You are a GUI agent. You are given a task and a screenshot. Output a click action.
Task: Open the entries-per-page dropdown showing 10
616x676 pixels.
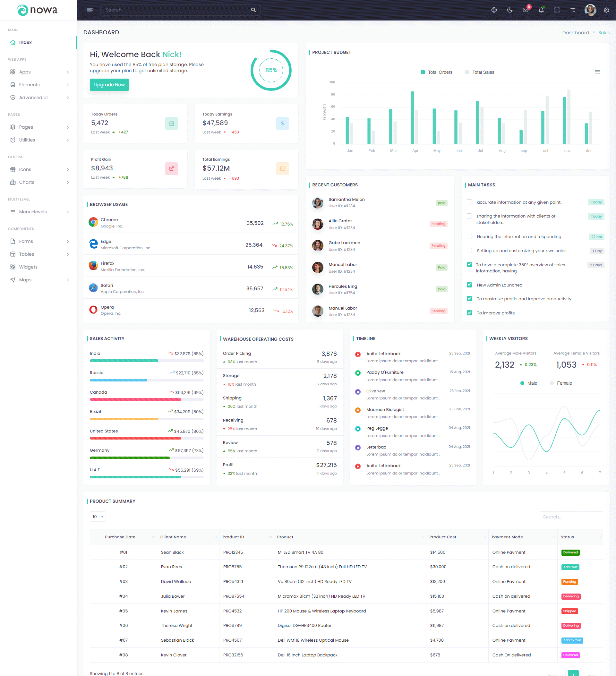click(x=98, y=517)
